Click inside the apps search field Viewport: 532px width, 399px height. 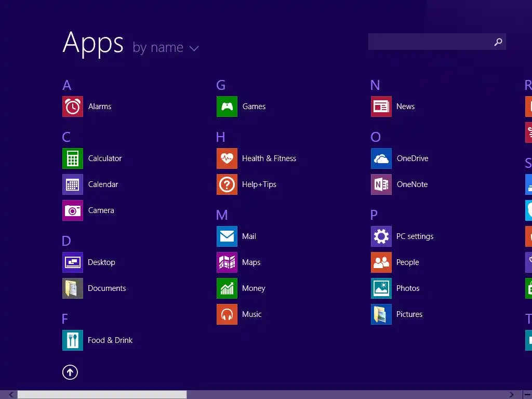437,42
